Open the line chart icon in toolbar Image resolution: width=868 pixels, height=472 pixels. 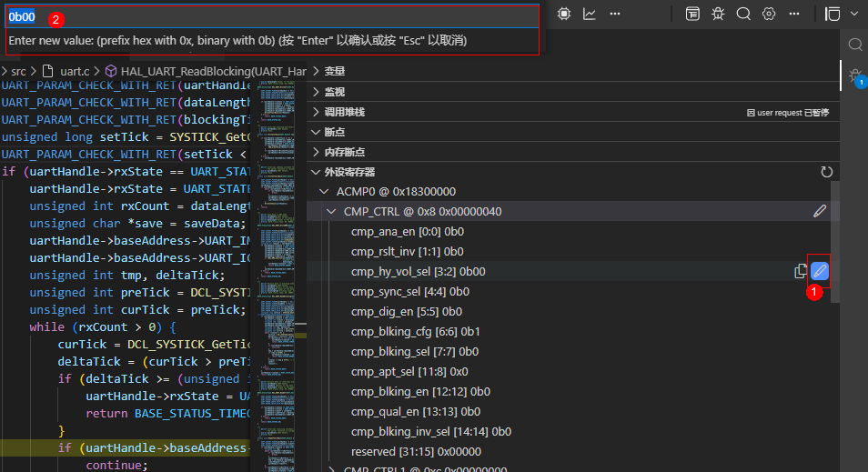(x=590, y=14)
